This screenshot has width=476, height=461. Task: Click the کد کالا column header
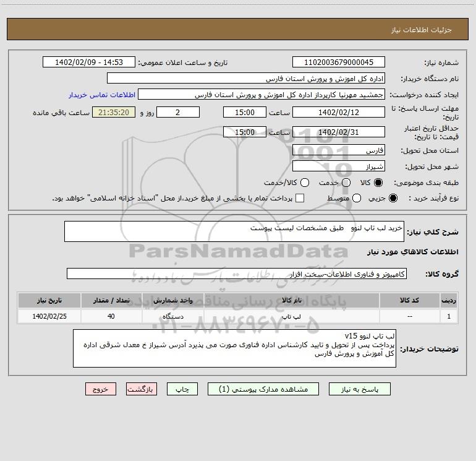pyautogui.click(x=409, y=300)
